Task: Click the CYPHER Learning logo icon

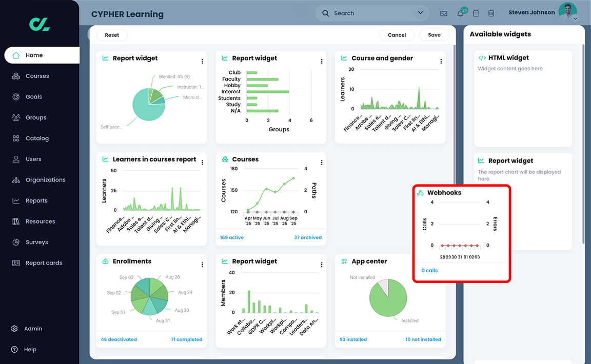Action: 40,24
